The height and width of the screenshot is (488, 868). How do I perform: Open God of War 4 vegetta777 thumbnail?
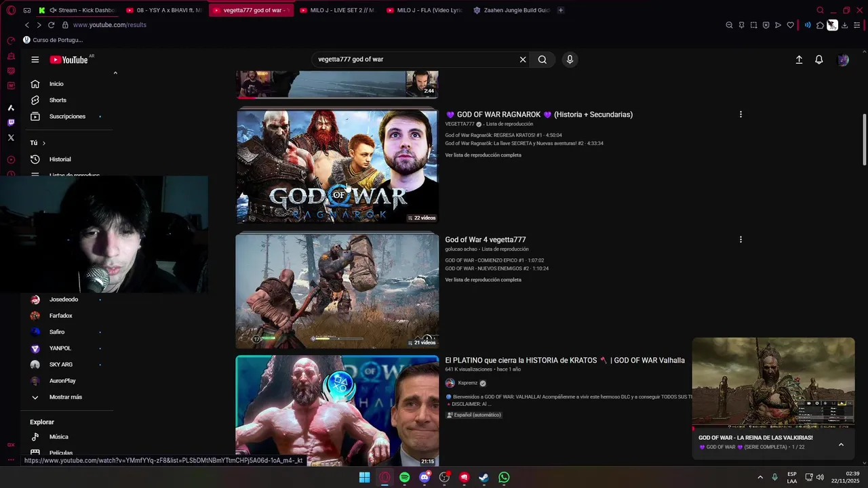tap(337, 291)
